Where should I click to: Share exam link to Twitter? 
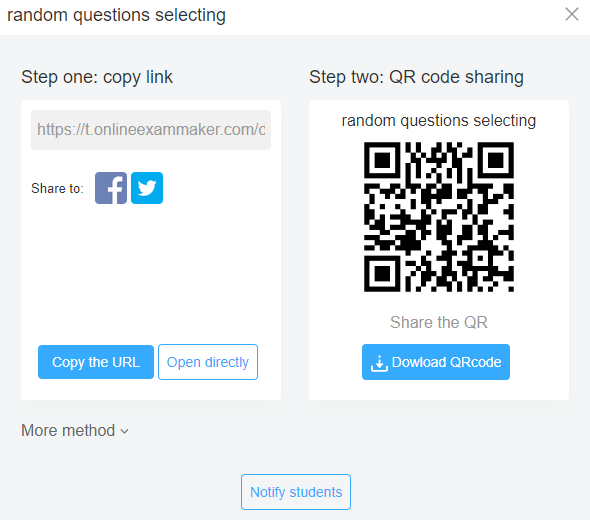tap(147, 188)
